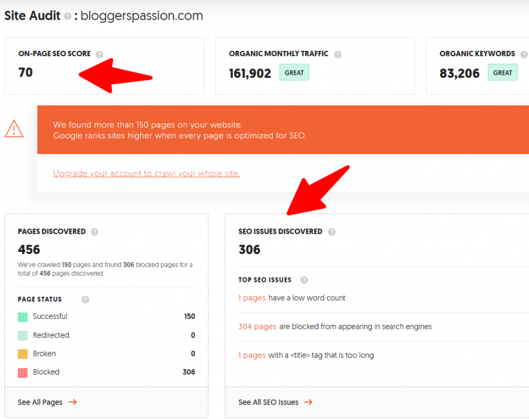The image size is (529, 420).
Task: Click the GREAT badge next to 161,902
Action: point(294,72)
